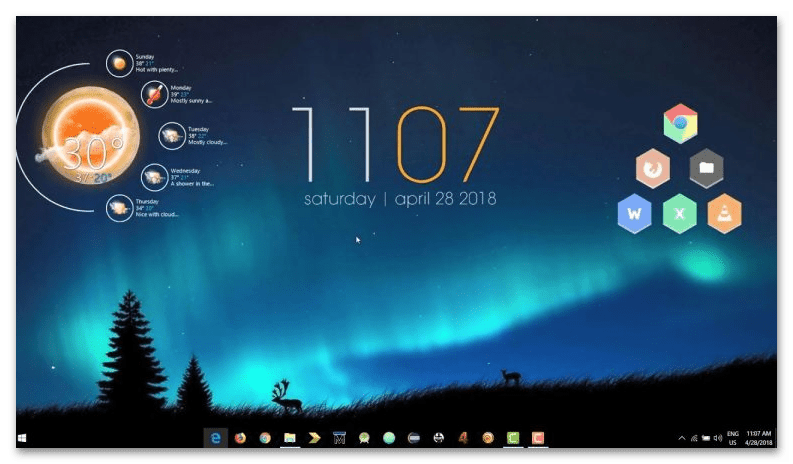Launch Word from the blue W hexagon

pyautogui.click(x=634, y=214)
